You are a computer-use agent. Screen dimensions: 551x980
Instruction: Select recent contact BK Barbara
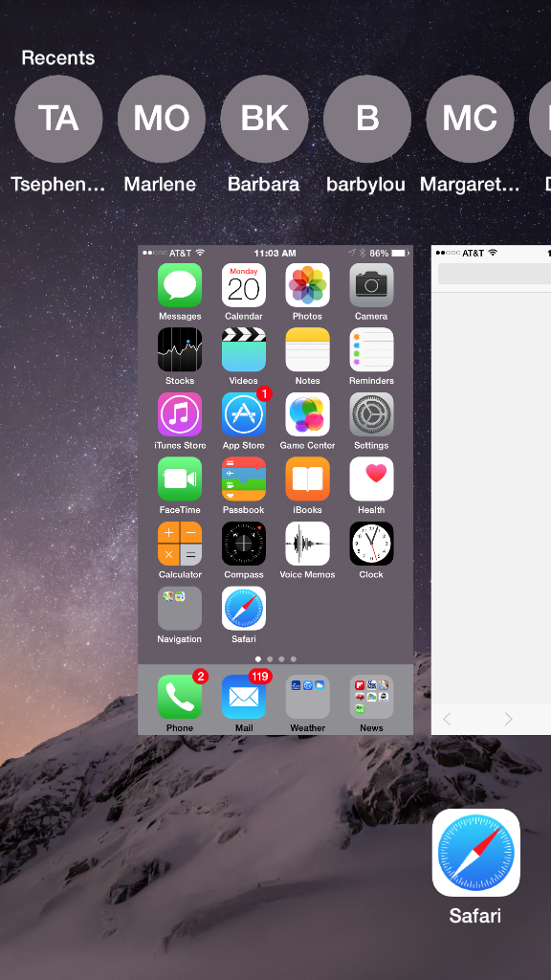(264, 119)
